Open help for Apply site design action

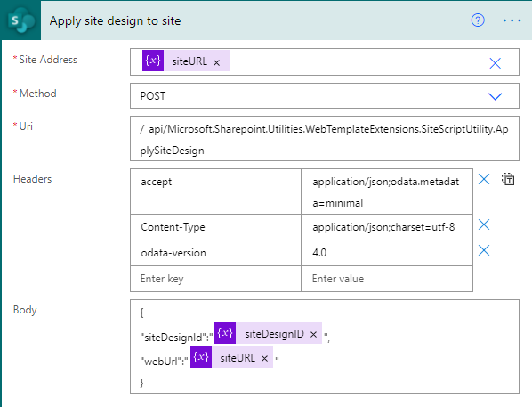478,20
